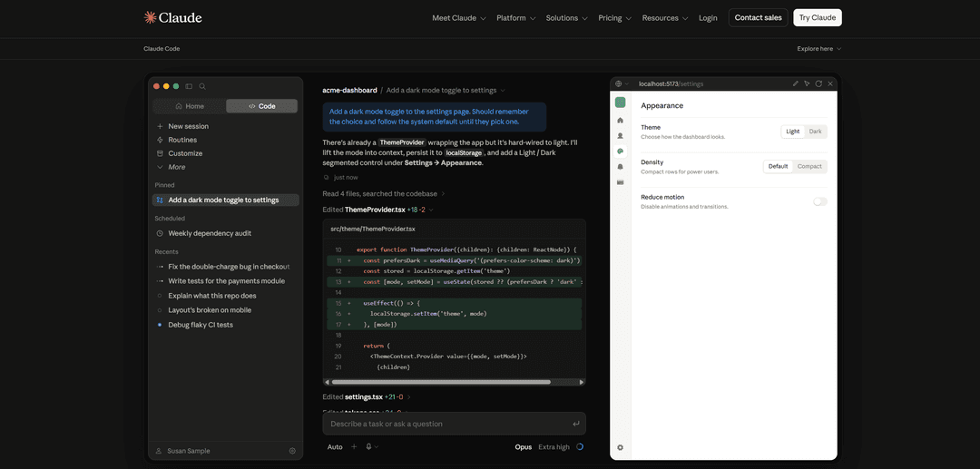Viewport: 980px width, 469px height.
Task: Enable the Reduce motion switch
Action: [820, 201]
